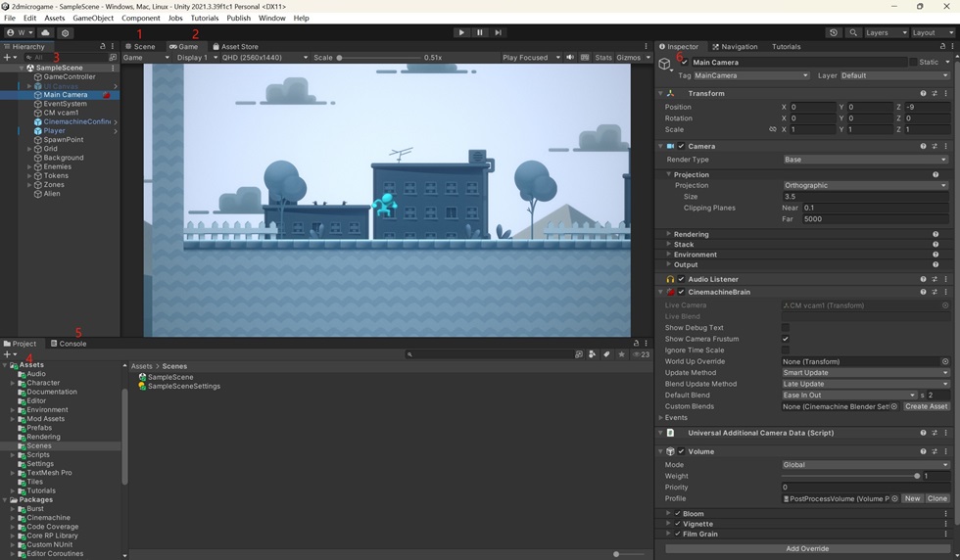The width and height of the screenshot is (960, 560).
Task: Click the Add Override button
Action: click(807, 548)
